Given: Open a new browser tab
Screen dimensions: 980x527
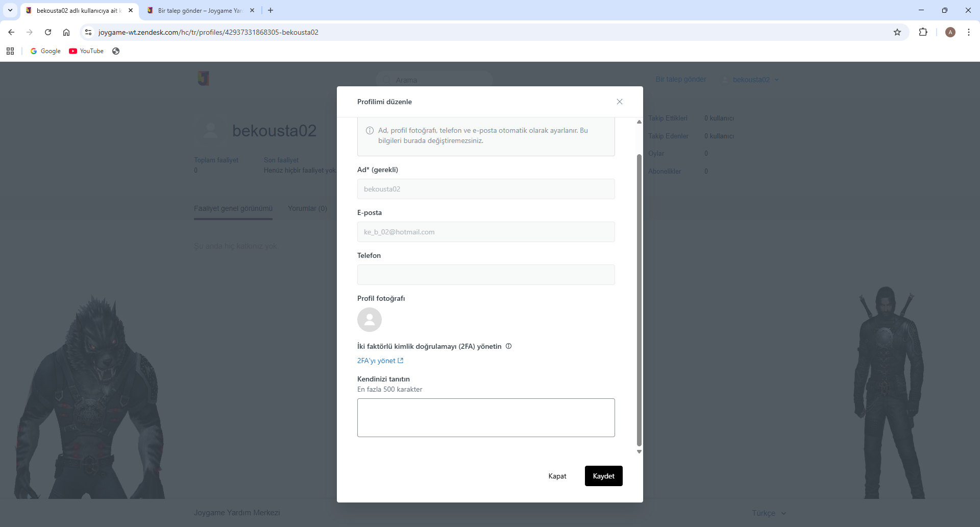Looking at the screenshot, I should [271, 10].
